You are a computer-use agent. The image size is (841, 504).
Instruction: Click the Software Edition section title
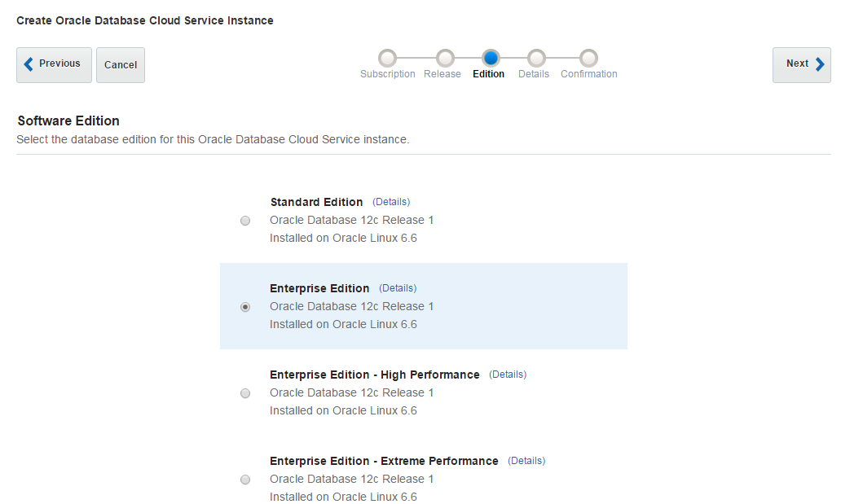tap(68, 121)
